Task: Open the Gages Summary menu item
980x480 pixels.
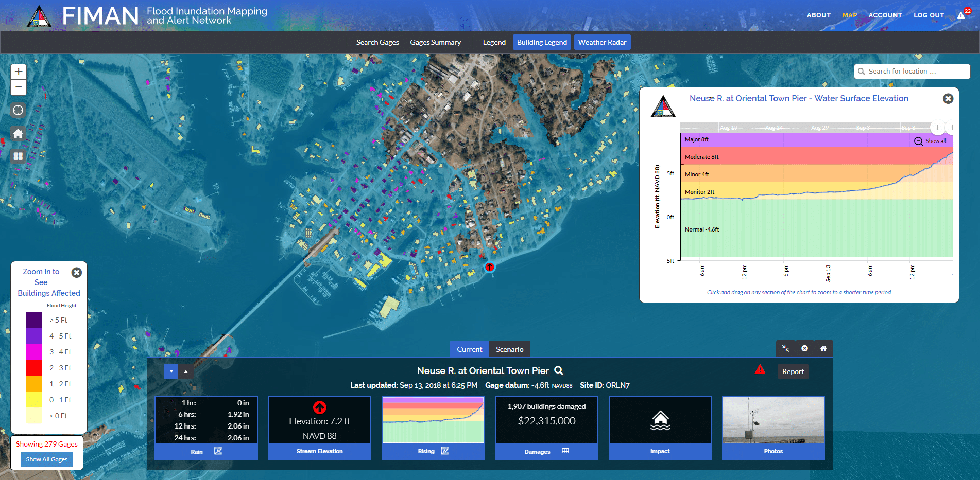Action: click(x=435, y=42)
